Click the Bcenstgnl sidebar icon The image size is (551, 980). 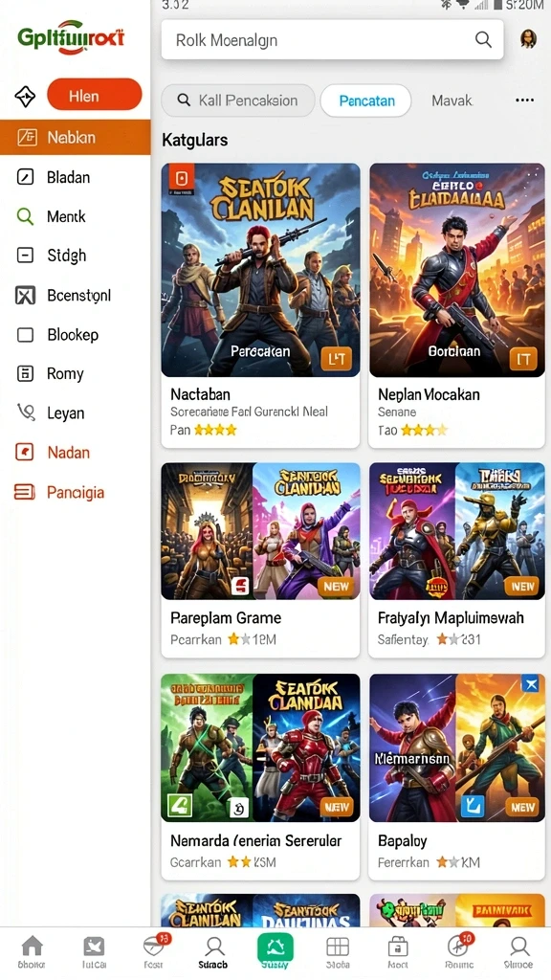point(25,295)
